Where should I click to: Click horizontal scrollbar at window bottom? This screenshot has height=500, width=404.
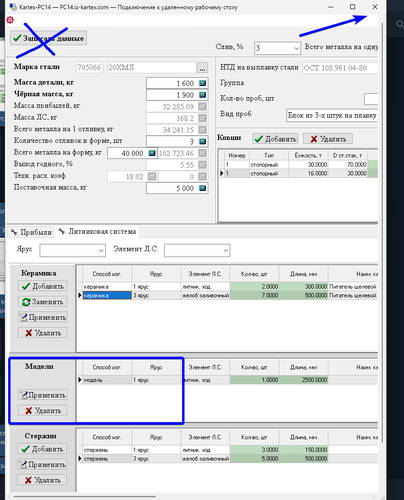coord(84,496)
